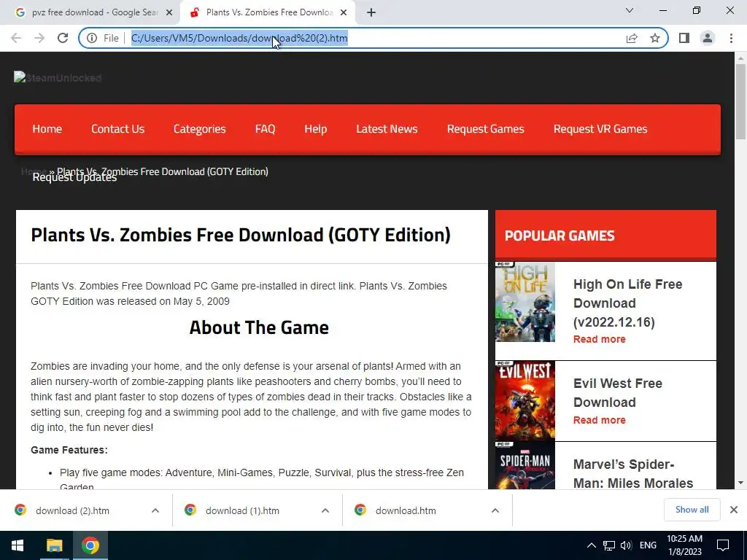Close the Plants Vs. Zombies tab
This screenshot has height=560, width=747.
pyautogui.click(x=344, y=13)
